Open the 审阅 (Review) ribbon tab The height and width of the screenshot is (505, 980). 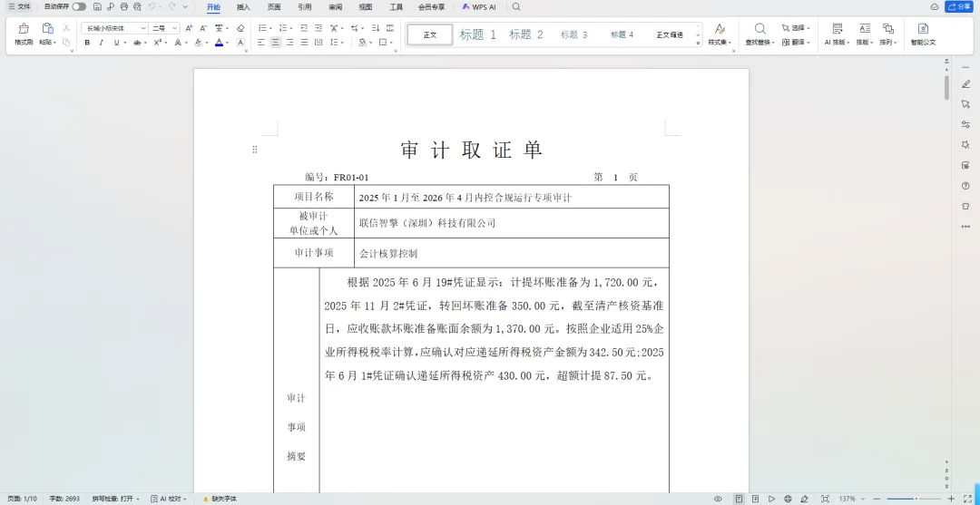(335, 7)
